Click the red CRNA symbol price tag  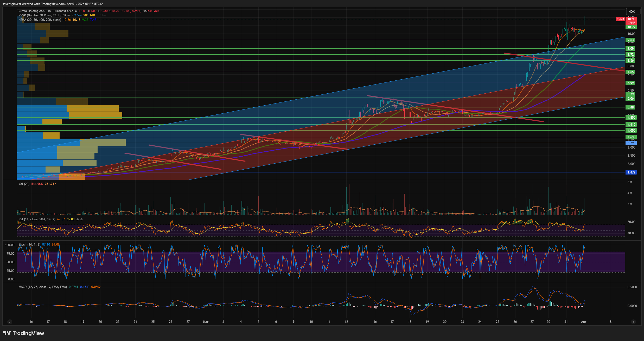click(620, 19)
